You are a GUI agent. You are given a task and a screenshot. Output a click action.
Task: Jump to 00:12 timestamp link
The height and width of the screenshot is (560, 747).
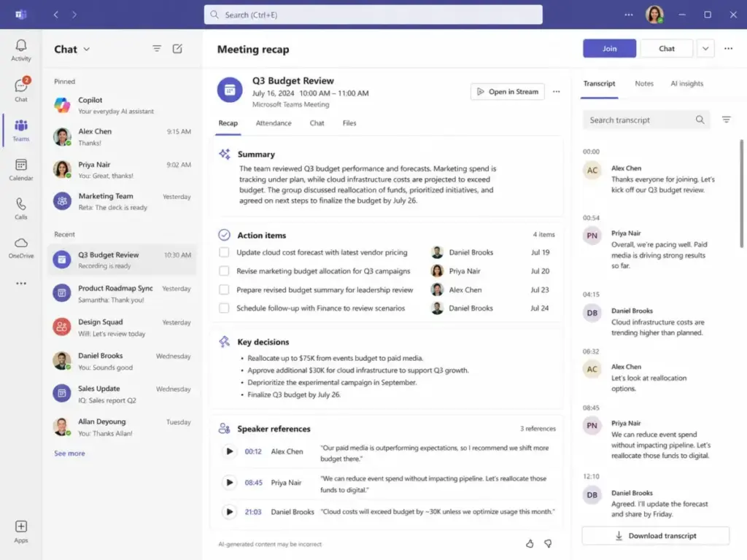(253, 451)
